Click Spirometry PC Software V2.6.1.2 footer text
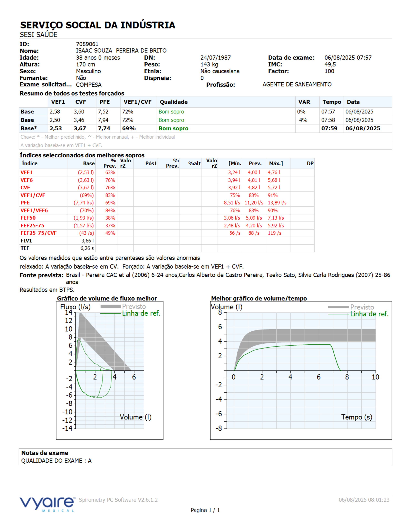 click(x=118, y=500)
